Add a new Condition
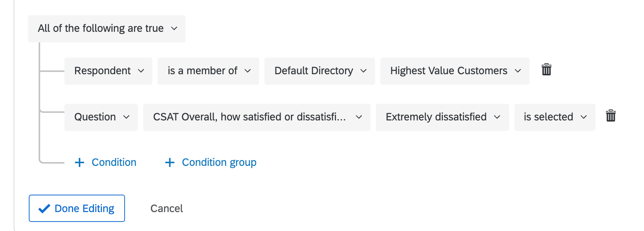This screenshot has width=644, height=231. tap(106, 162)
